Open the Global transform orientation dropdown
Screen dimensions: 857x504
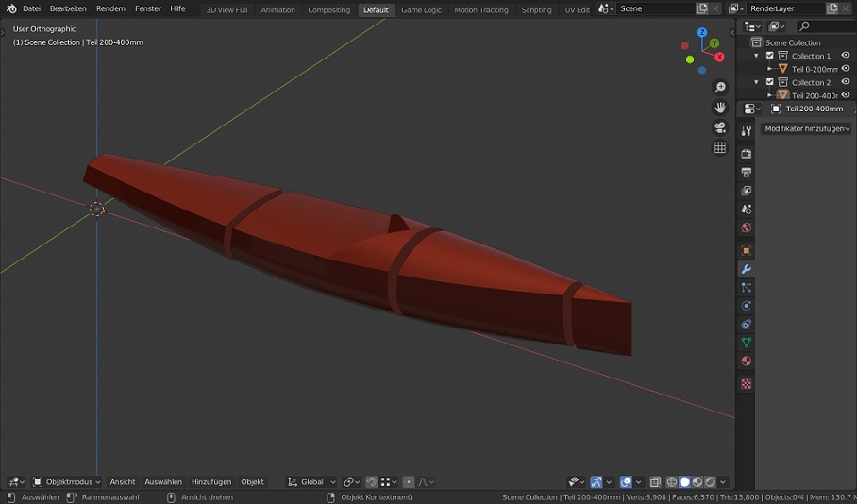pyautogui.click(x=312, y=482)
